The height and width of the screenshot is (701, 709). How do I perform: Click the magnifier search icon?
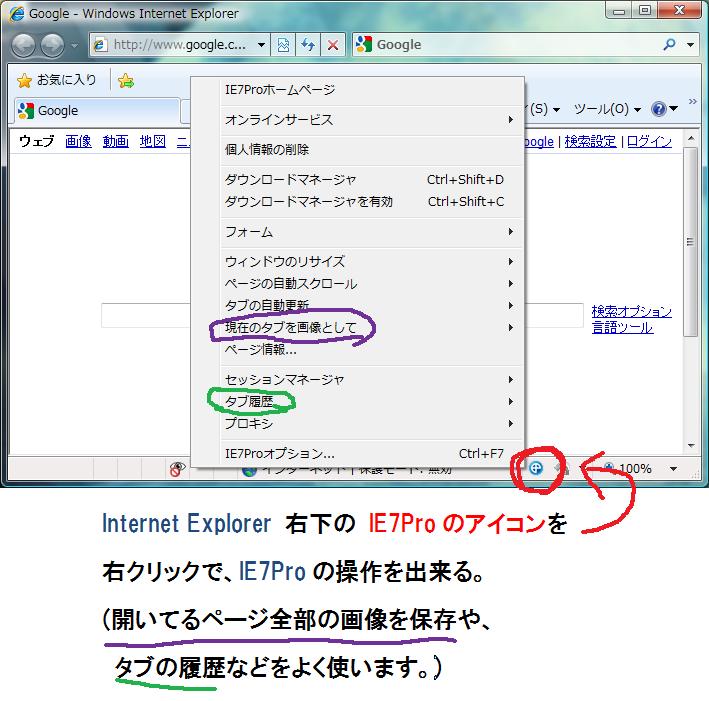pyautogui.click(x=669, y=44)
